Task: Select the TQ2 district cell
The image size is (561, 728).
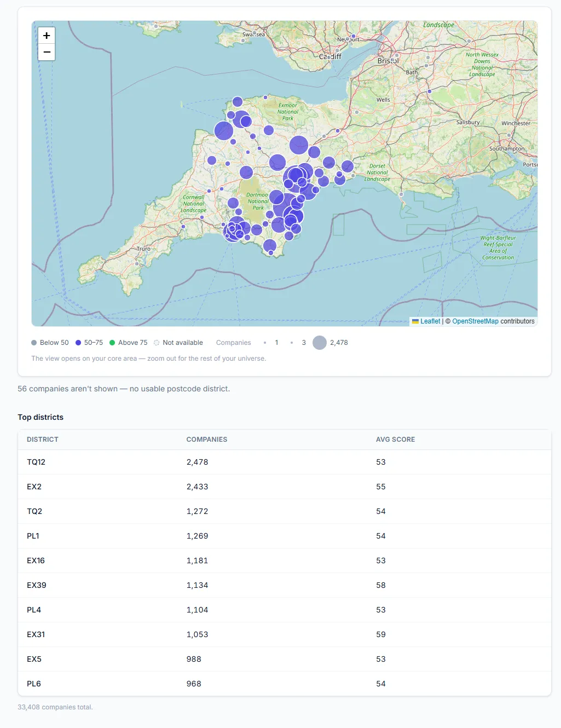Action: (34, 511)
